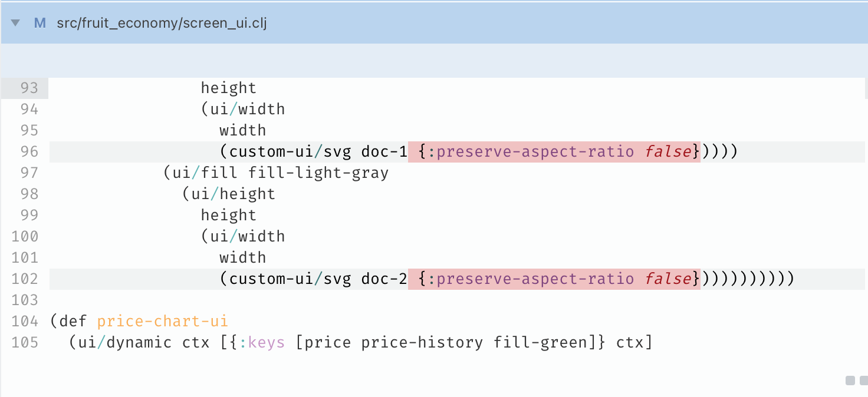The width and height of the screenshot is (868, 397).
Task: Select the price-chart-ui definition name
Action: (163, 321)
